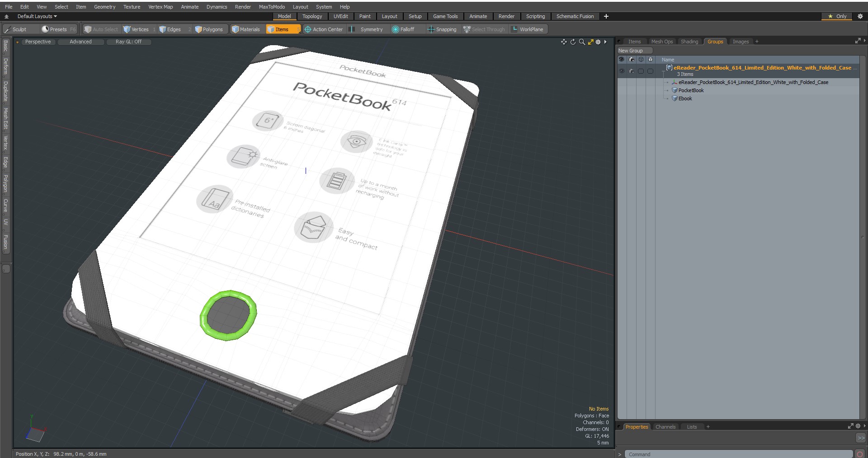Viewport: 868px width, 458px height.
Task: Maximize the Properties panel
Action: tap(850, 426)
